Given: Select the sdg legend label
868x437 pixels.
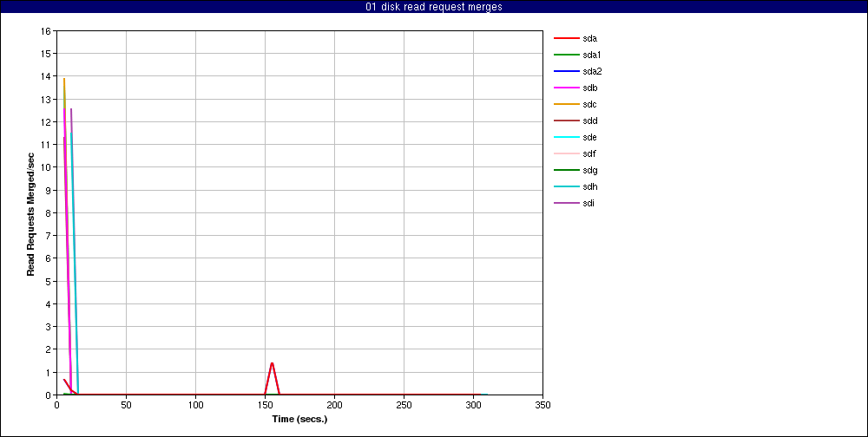Looking at the screenshot, I should (x=590, y=170).
